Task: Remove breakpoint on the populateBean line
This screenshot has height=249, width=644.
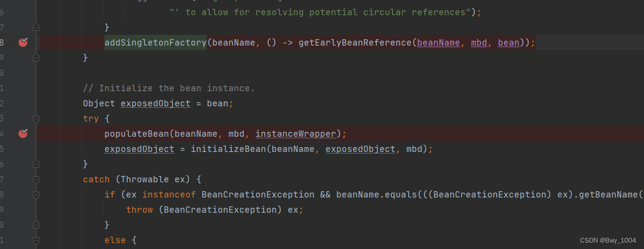Action: pos(23,133)
